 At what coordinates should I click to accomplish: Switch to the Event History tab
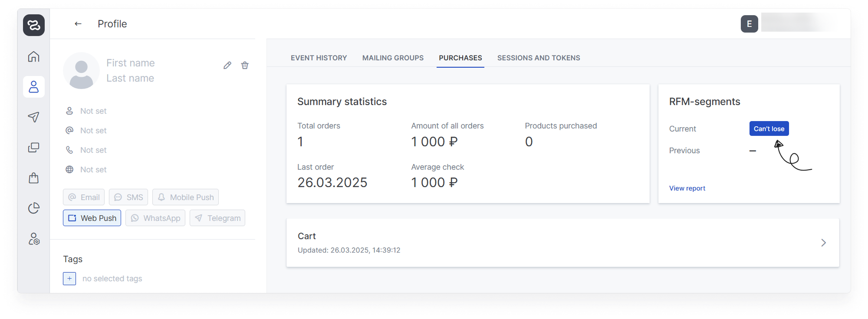tap(319, 58)
